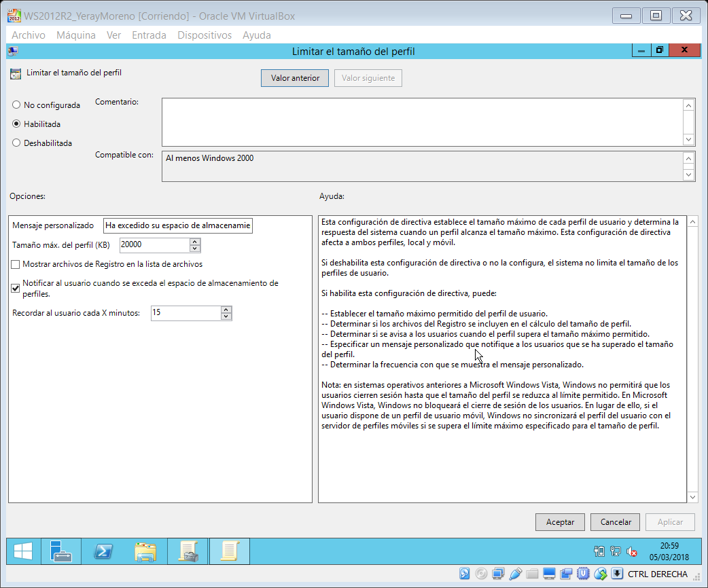Launch Server Manager from taskbar
Screen dimensions: 708x588
[61, 551]
